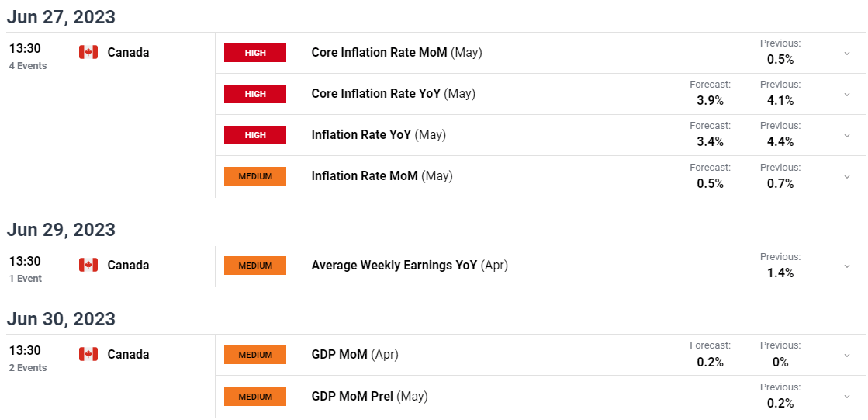
Task: Click HIGH badge beside Inflation Rate YoY
Action: point(255,134)
